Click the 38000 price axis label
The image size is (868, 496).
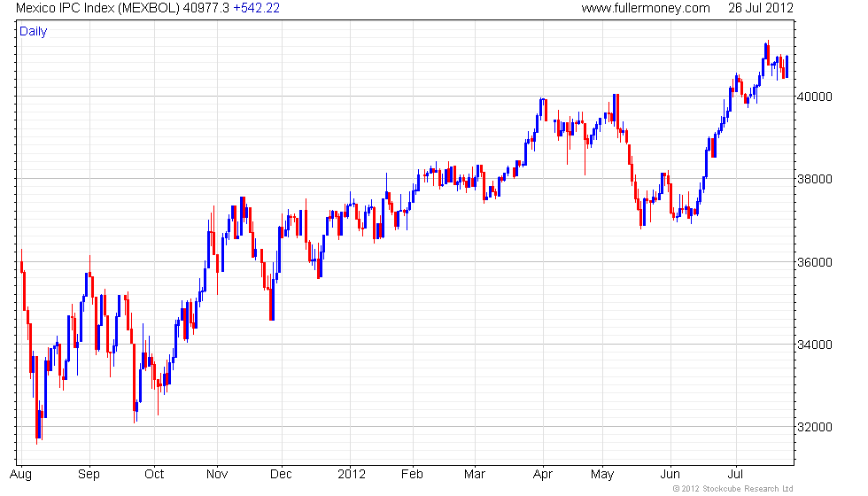[814, 179]
